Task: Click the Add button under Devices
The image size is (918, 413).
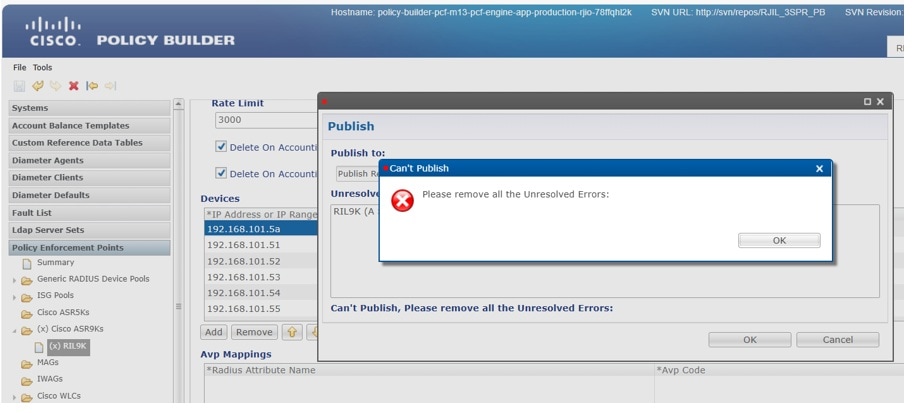Action: [x=214, y=332]
